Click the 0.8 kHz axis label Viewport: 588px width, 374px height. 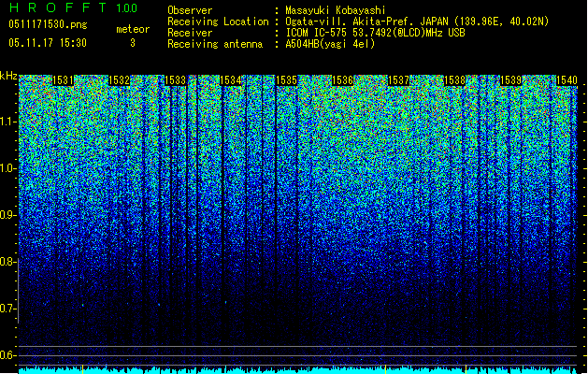click(8, 262)
